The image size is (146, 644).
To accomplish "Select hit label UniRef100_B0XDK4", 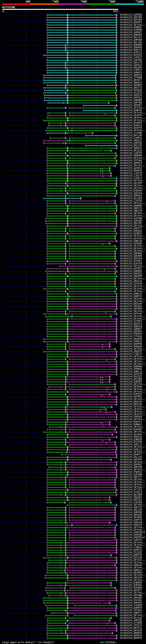I will (x=131, y=123).
